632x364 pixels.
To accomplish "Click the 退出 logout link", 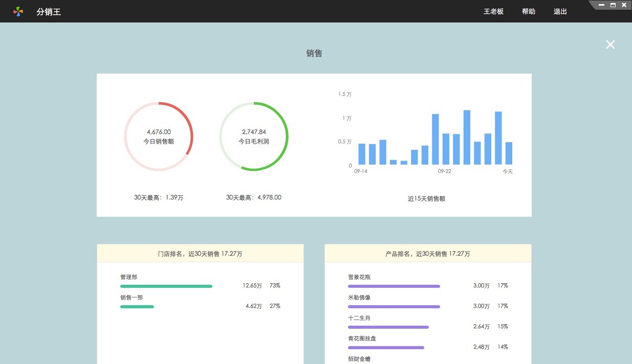I will coord(560,11).
